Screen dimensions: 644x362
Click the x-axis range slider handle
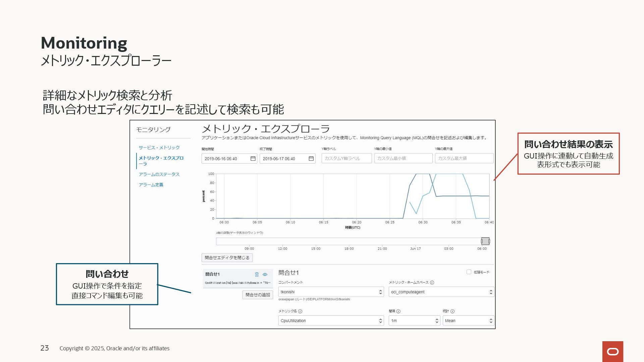(485, 241)
